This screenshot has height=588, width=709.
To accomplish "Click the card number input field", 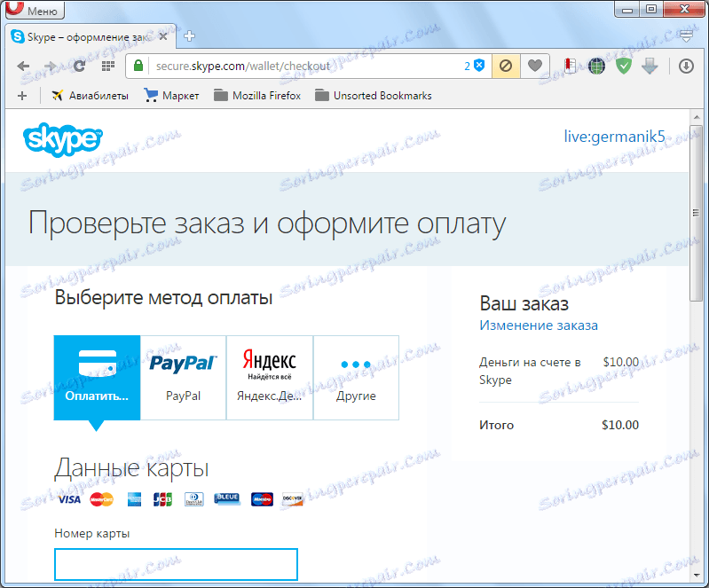I will coord(176,564).
